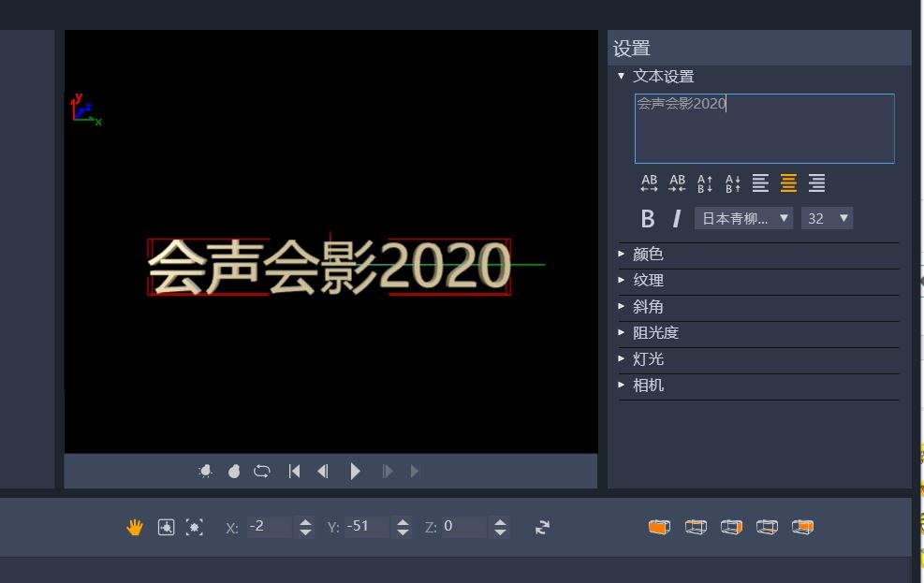Step back one frame
924x583 pixels.
point(323,471)
